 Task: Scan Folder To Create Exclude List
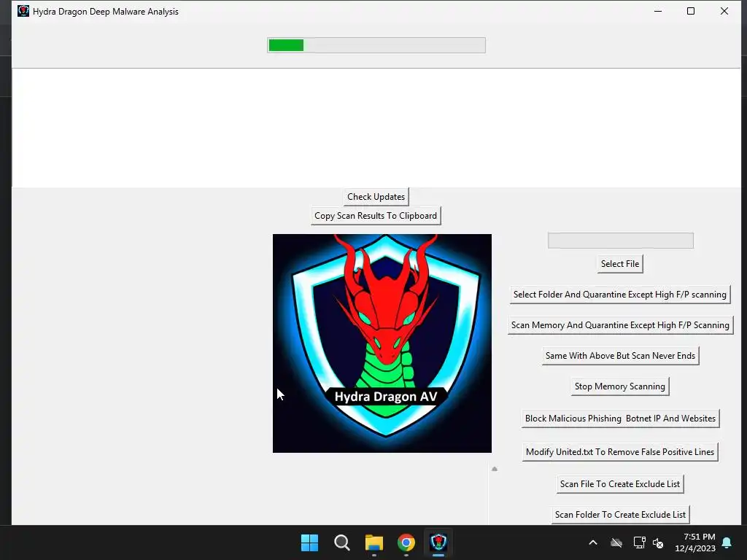tap(620, 515)
